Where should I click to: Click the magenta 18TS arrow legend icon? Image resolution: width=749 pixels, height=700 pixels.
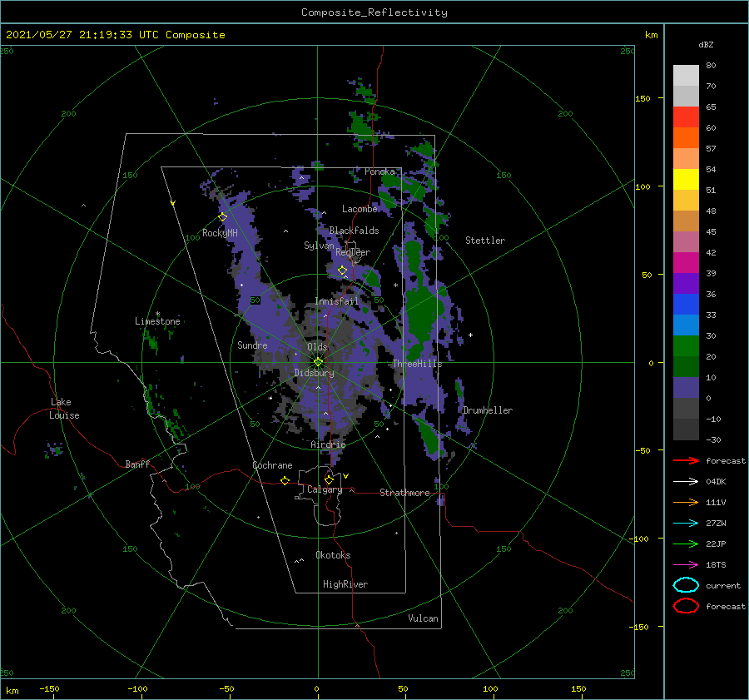point(686,565)
